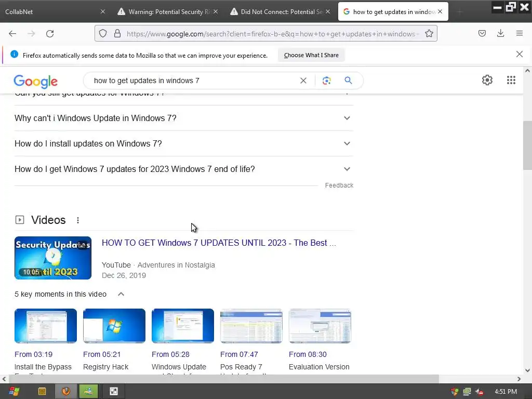Open the From 05:21 Registry Hack moment
The image size is (532, 399).
[x=102, y=354]
